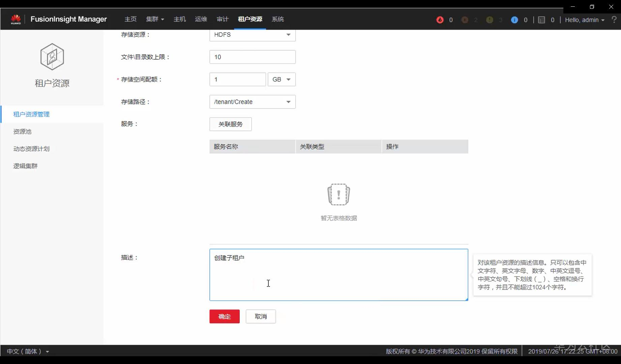
Task: Click the 关联类型 column header
Action: coord(338,147)
